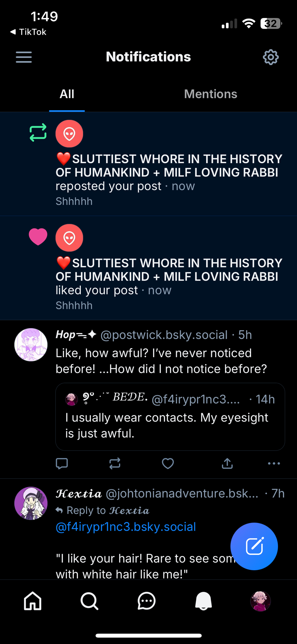Image resolution: width=297 pixels, height=644 pixels.
Task: Open more options on Hop's post
Action: (x=274, y=463)
